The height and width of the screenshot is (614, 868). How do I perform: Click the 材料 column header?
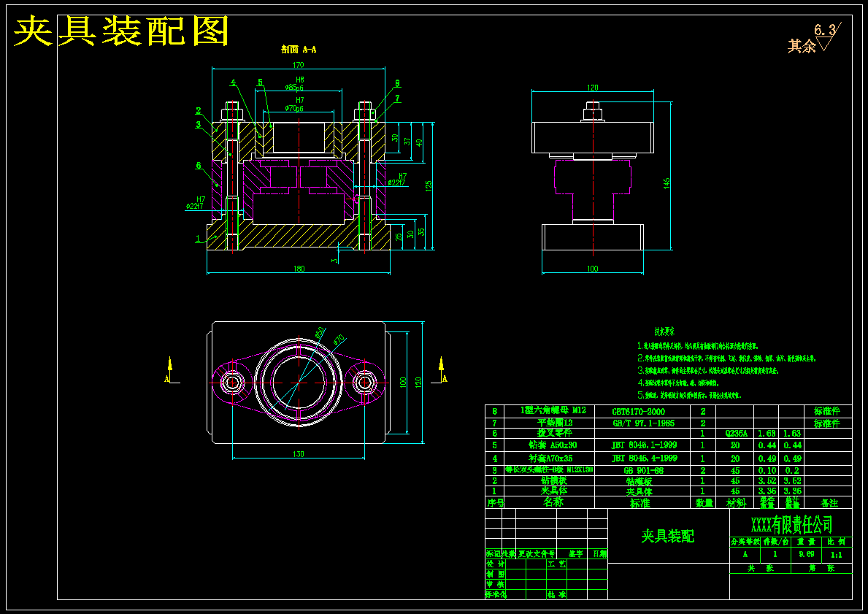tap(737, 503)
